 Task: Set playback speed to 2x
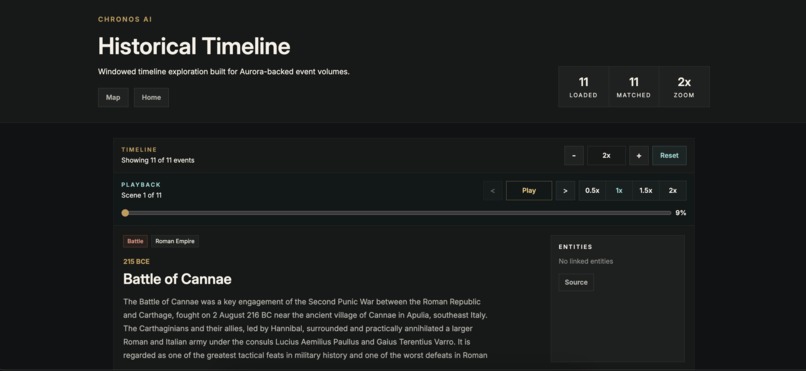point(672,191)
